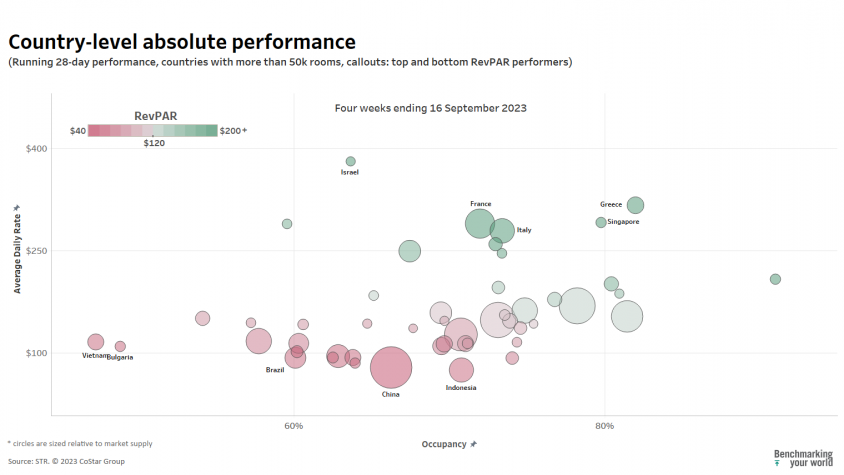Click the Singapore bubble marker

click(601, 222)
